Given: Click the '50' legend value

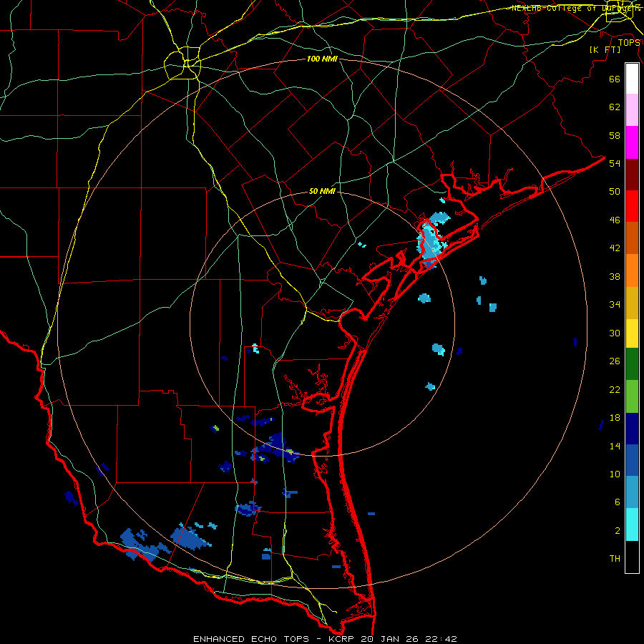Looking at the screenshot, I should point(615,191).
